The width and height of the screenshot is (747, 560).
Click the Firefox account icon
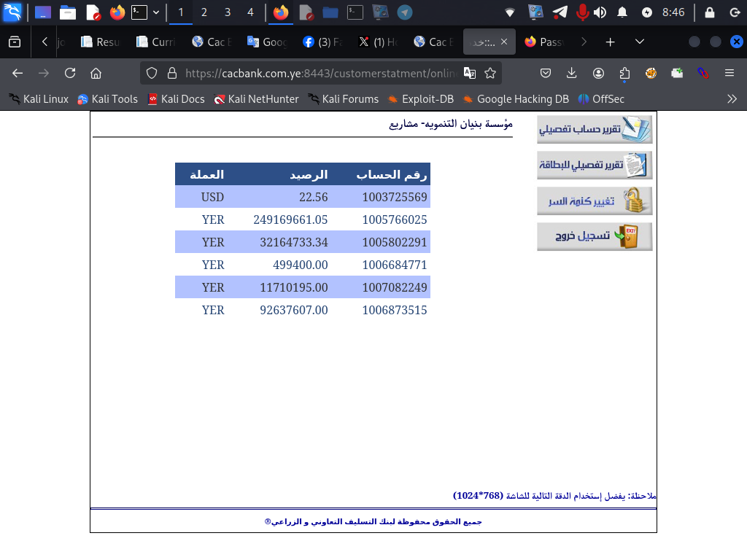[598, 72]
